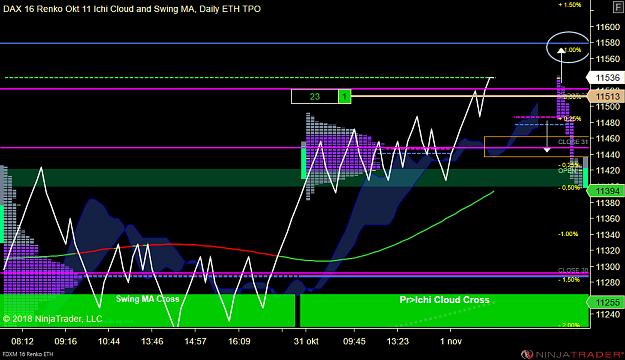The image size is (625, 360).
Task: Click the 16:09 time axis label
Action: (239, 341)
